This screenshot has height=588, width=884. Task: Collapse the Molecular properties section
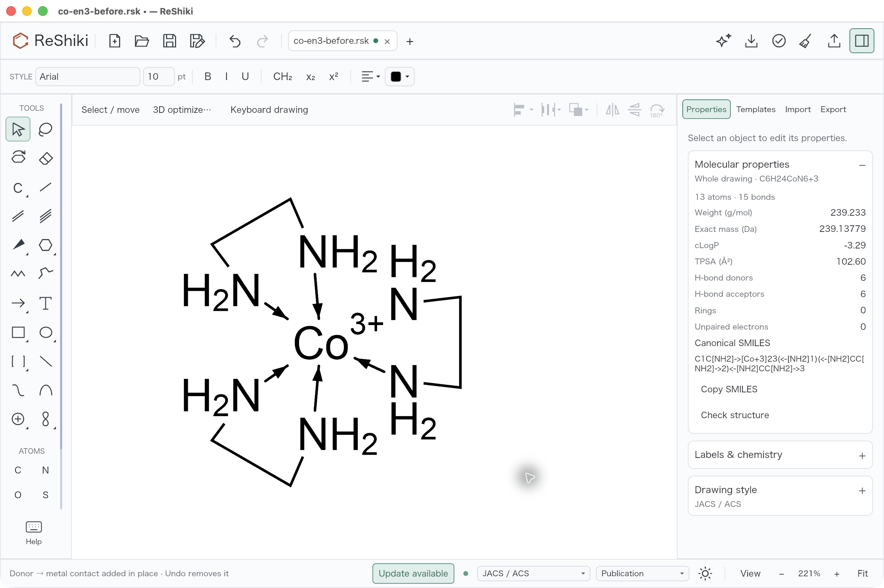862,165
